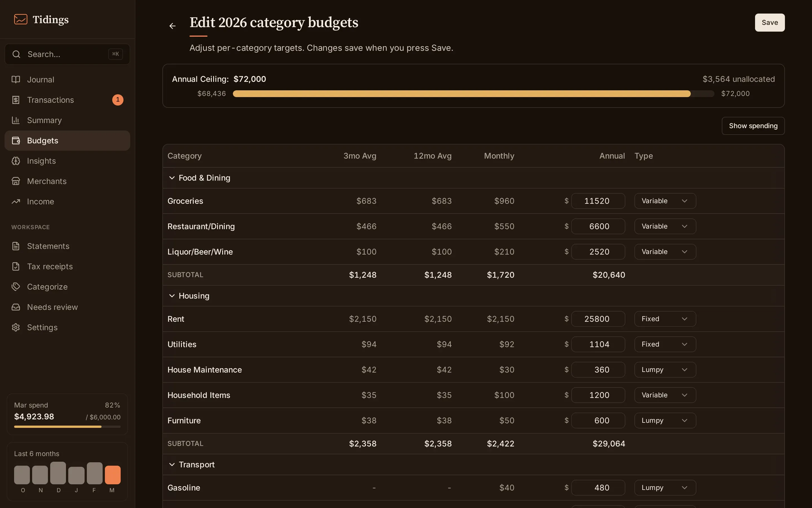Click the Settings gear icon
Screen dimensions: 812x508
click(16, 327)
